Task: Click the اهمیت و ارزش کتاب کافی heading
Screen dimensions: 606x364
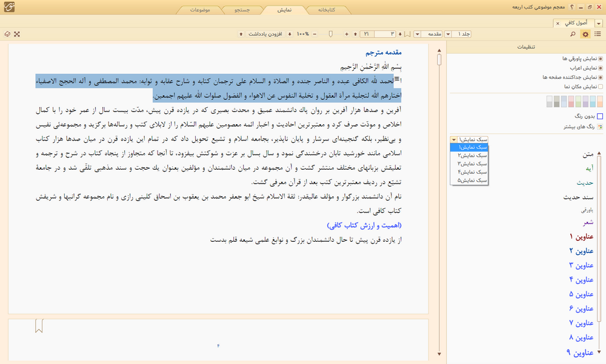Action: tap(364, 225)
